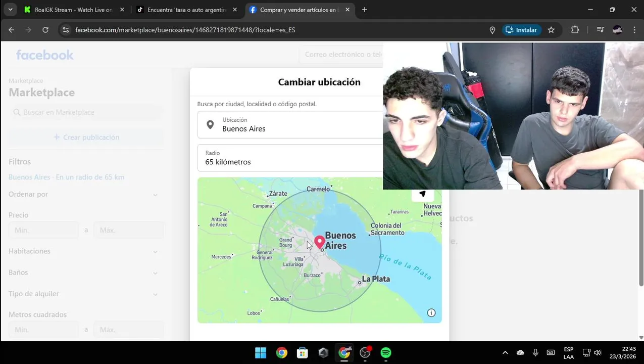Open the volume control in system tray
The image size is (644, 364).
coord(598,353)
